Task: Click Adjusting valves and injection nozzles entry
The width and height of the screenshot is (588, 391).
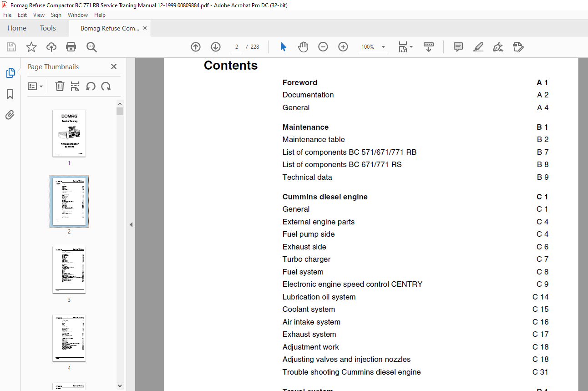Action: pyautogui.click(x=346, y=359)
